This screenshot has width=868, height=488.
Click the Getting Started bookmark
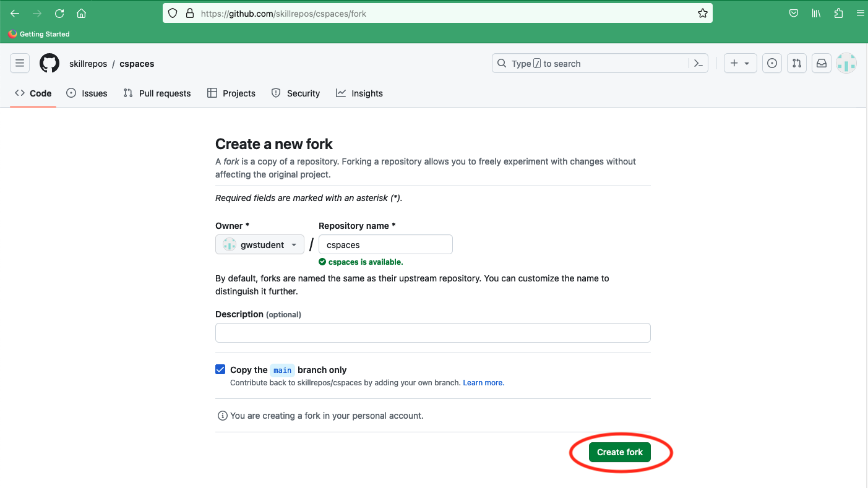coord(39,34)
